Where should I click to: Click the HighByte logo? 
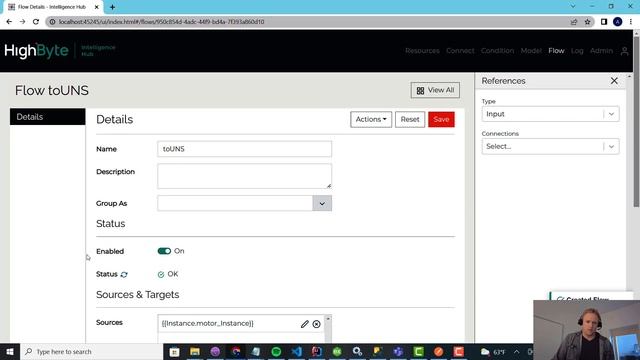pyautogui.click(x=36, y=51)
